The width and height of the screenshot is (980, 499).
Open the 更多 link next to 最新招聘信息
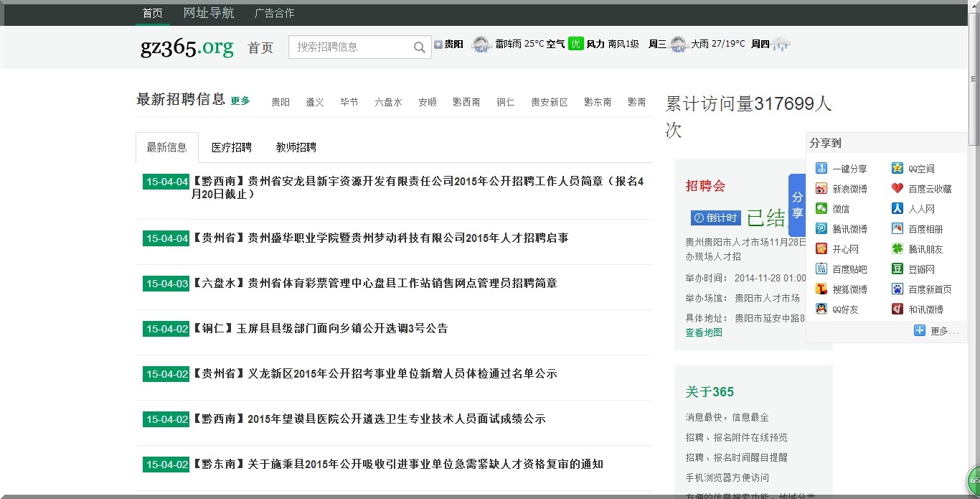pos(240,101)
